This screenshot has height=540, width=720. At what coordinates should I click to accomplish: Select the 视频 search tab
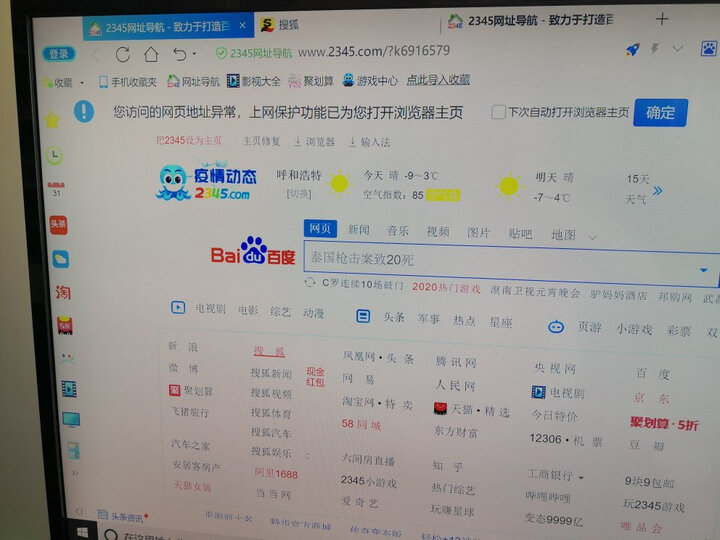(x=438, y=231)
